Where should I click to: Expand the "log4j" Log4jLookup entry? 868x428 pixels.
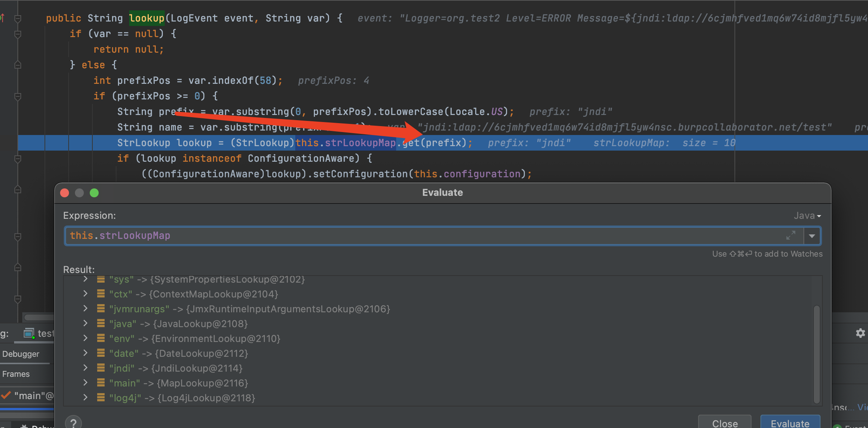pos(85,398)
